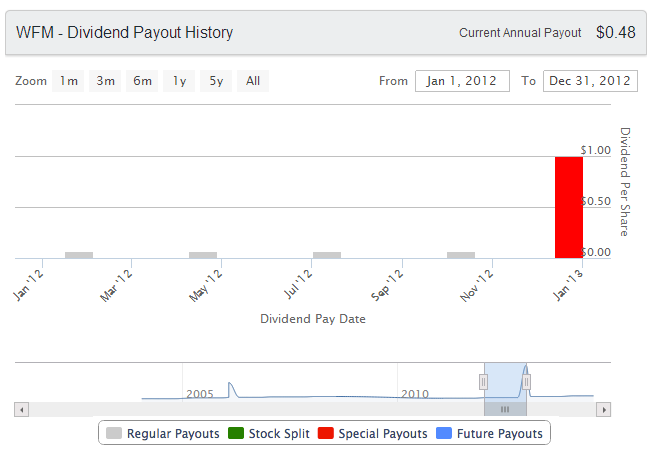Grab the right navigator range handle

click(x=526, y=381)
